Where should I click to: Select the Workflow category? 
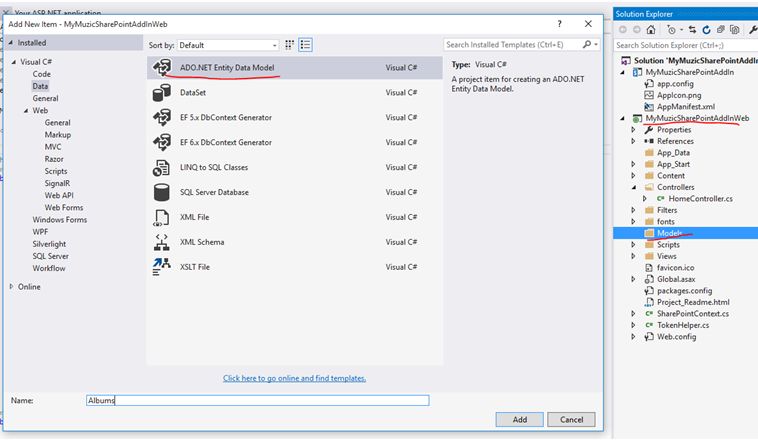pyautogui.click(x=49, y=268)
